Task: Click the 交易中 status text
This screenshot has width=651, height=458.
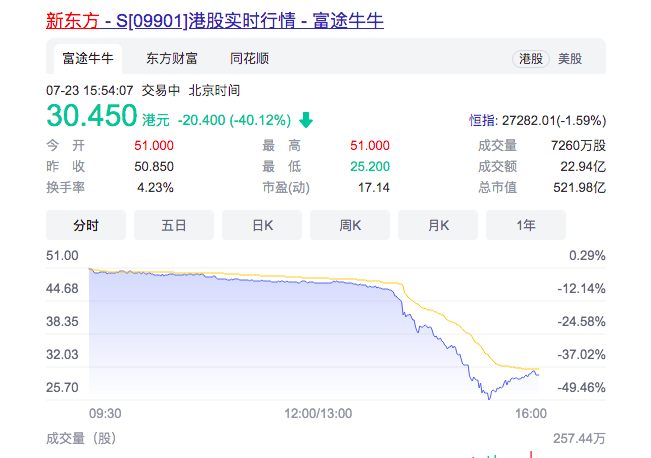Action: coord(161,90)
